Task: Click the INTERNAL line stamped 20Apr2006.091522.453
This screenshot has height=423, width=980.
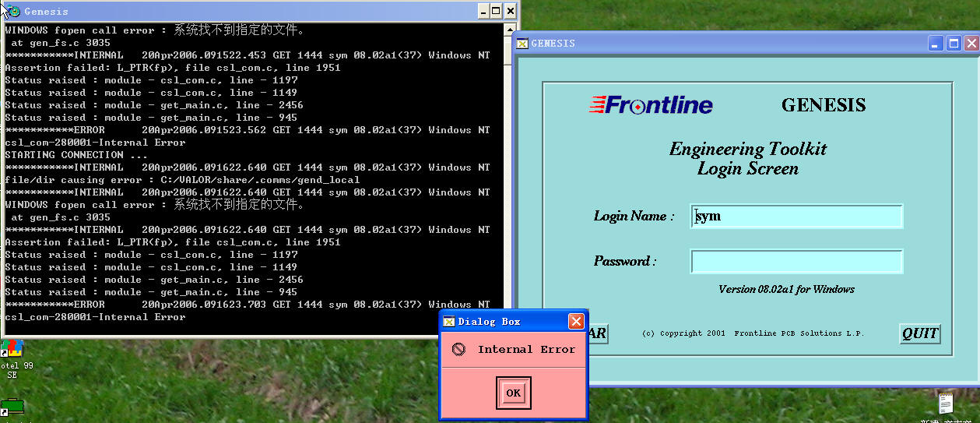Action: click(x=248, y=55)
